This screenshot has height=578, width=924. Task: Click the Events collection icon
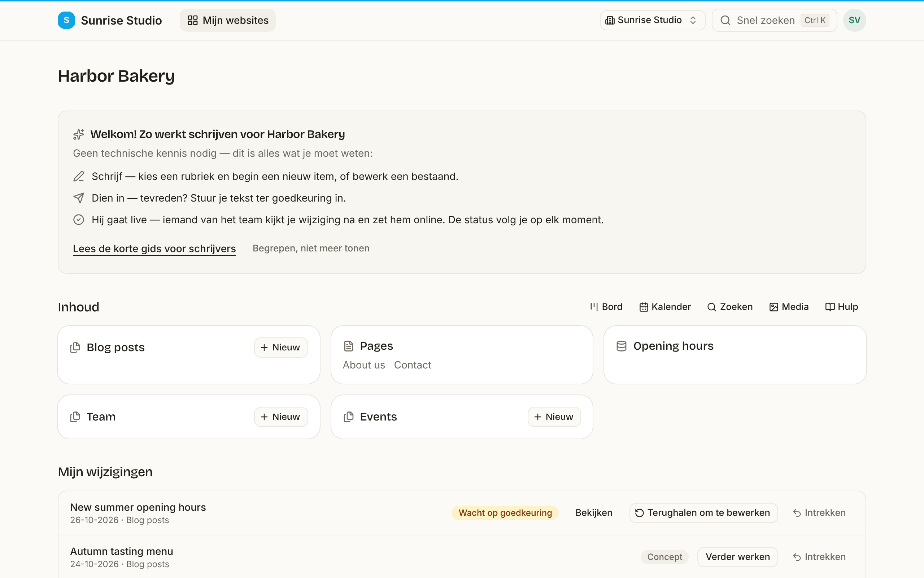[x=349, y=417]
